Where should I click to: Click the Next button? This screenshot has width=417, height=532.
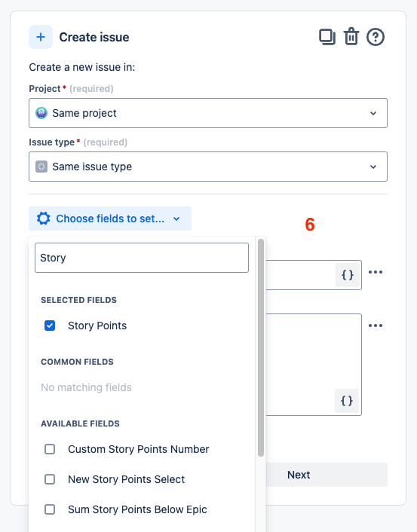(298, 475)
